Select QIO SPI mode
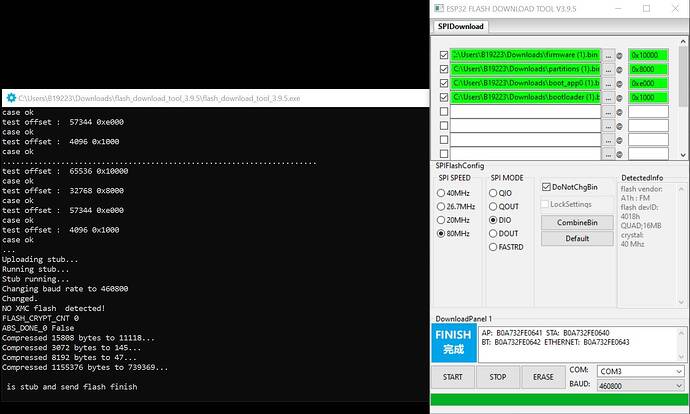Viewport: 690px width, 414px height. (x=493, y=193)
